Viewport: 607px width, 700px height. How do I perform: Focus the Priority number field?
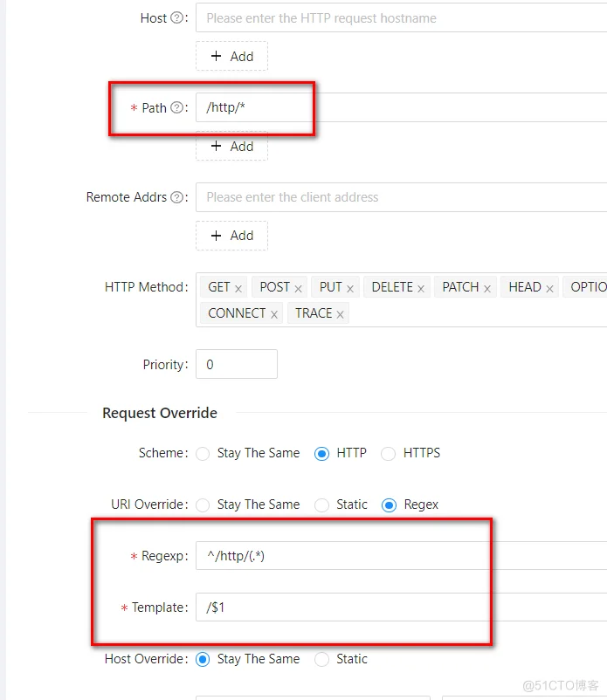(237, 364)
